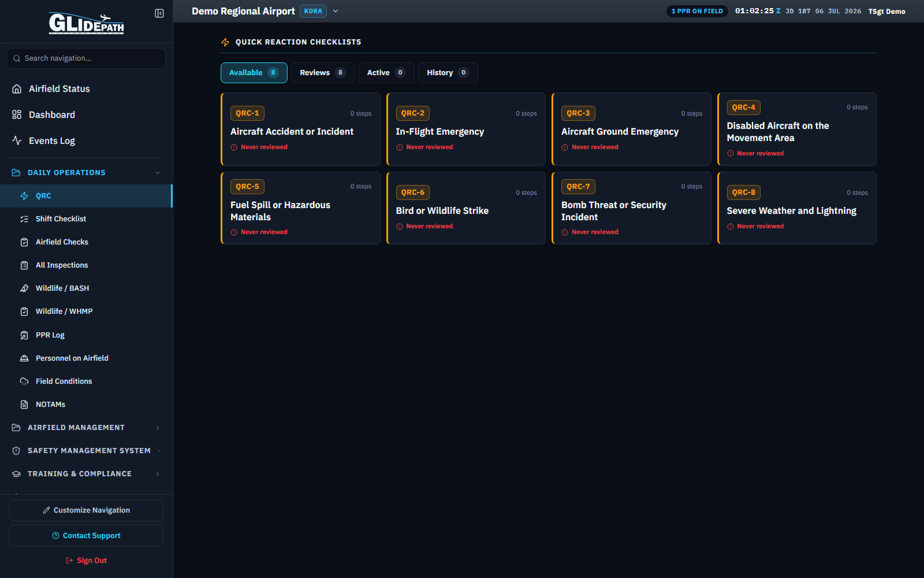Click the NOTAMs menu item label
Screen dimensions: 924x578
point(50,405)
